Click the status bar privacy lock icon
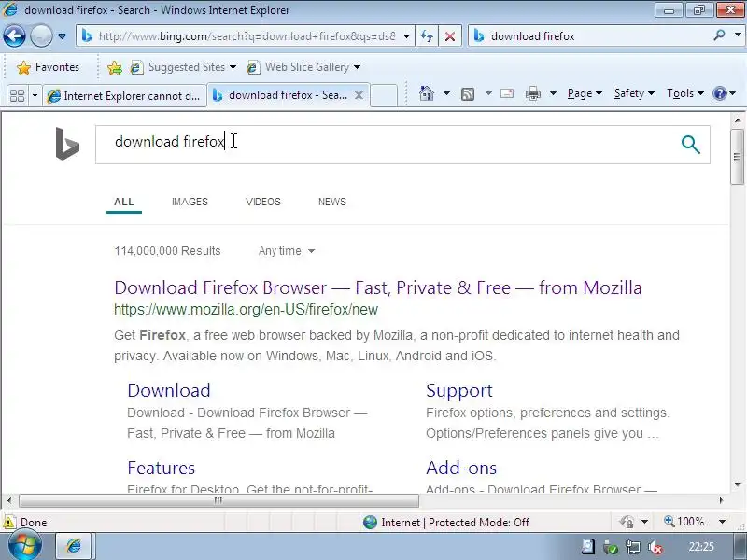Image resolution: width=747 pixels, height=560 pixels. tap(627, 522)
